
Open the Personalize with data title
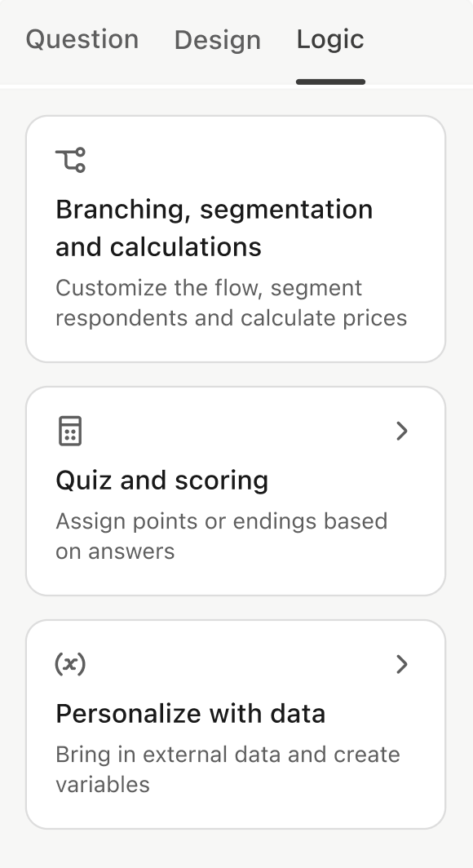point(190,714)
